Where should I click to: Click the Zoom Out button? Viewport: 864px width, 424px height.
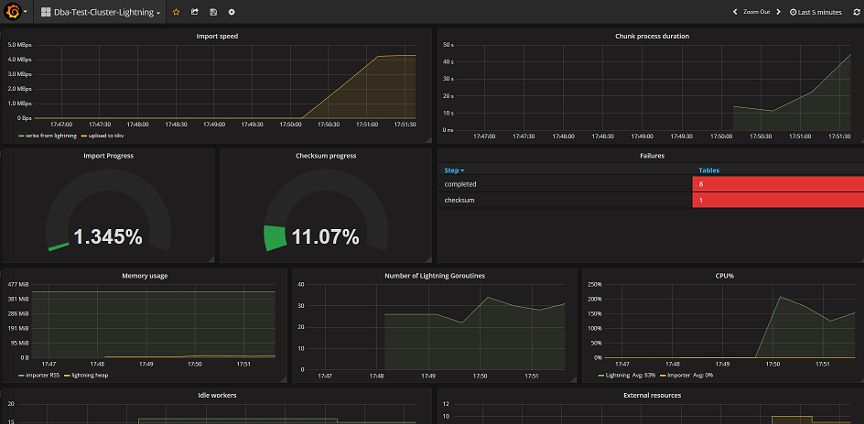click(x=756, y=12)
